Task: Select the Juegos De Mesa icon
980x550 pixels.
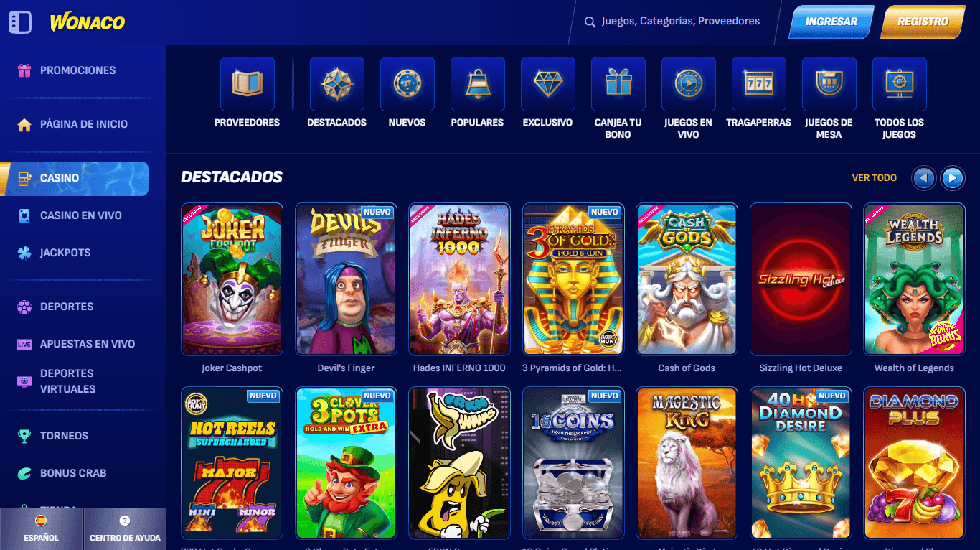Action: 829,84
